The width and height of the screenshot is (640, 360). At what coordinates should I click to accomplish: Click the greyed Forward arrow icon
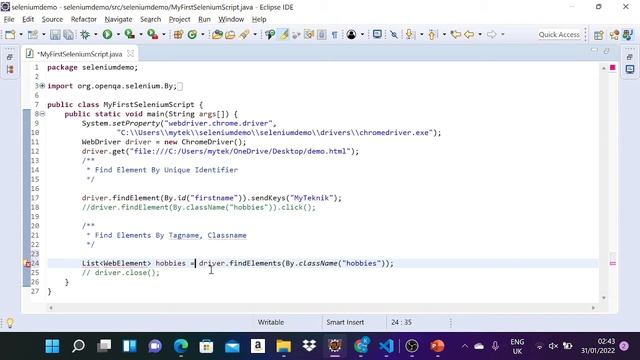click(x=492, y=35)
